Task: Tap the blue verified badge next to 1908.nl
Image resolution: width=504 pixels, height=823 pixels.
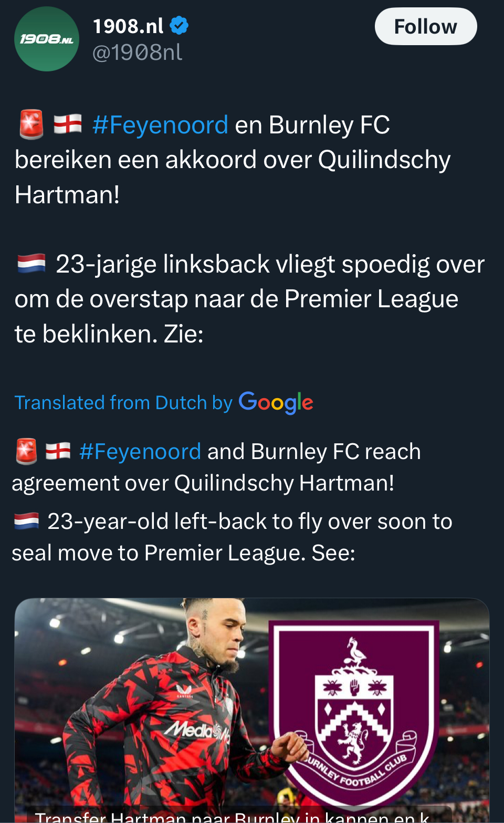Action: coord(179,25)
